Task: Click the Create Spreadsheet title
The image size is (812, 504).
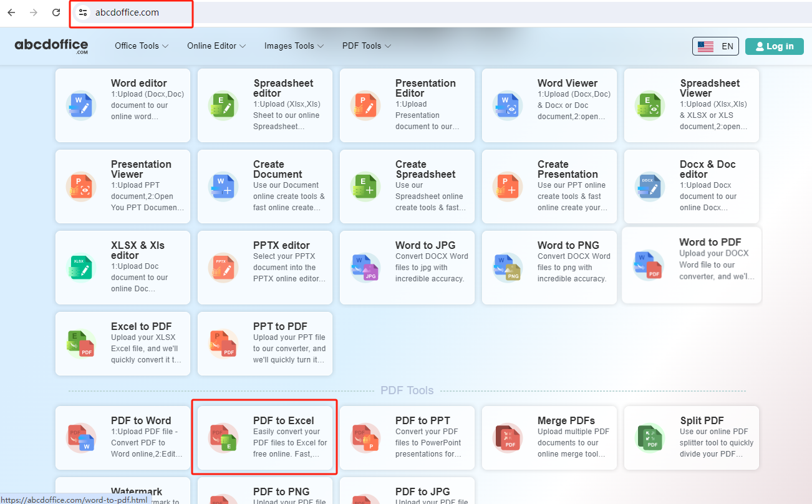Action: (x=425, y=169)
